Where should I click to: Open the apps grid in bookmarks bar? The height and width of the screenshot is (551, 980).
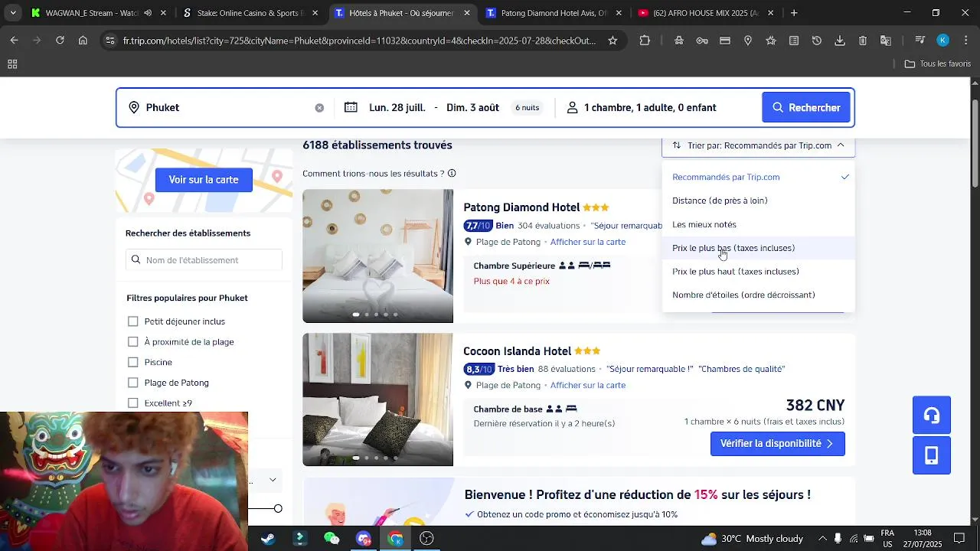click(x=12, y=64)
